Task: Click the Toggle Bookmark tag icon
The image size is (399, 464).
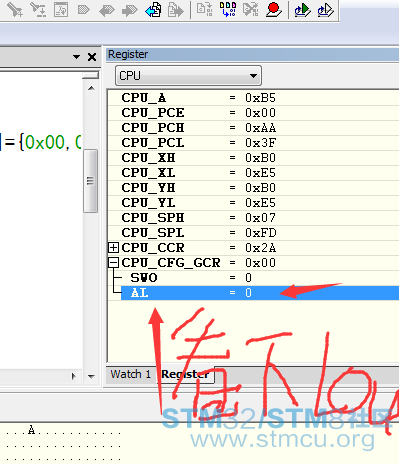Action: [x=83, y=9]
